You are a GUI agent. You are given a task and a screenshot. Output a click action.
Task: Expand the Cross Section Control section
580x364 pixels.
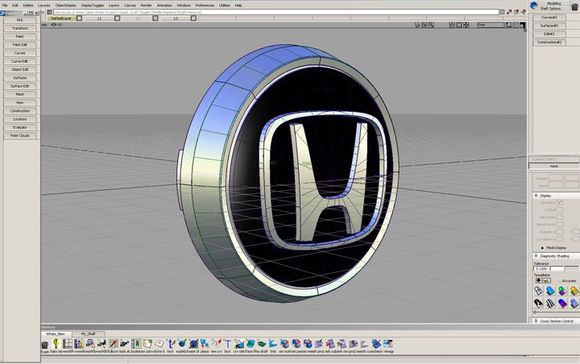pos(536,321)
